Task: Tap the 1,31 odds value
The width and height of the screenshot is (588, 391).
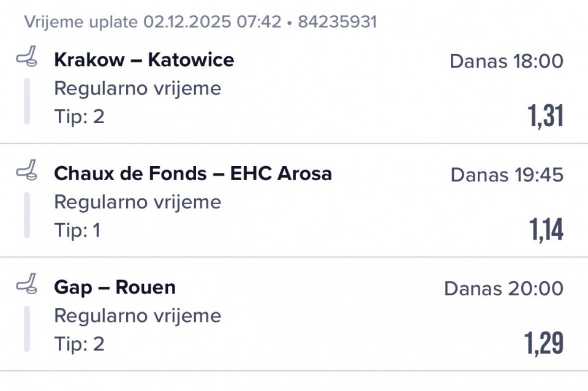Action: point(545,116)
